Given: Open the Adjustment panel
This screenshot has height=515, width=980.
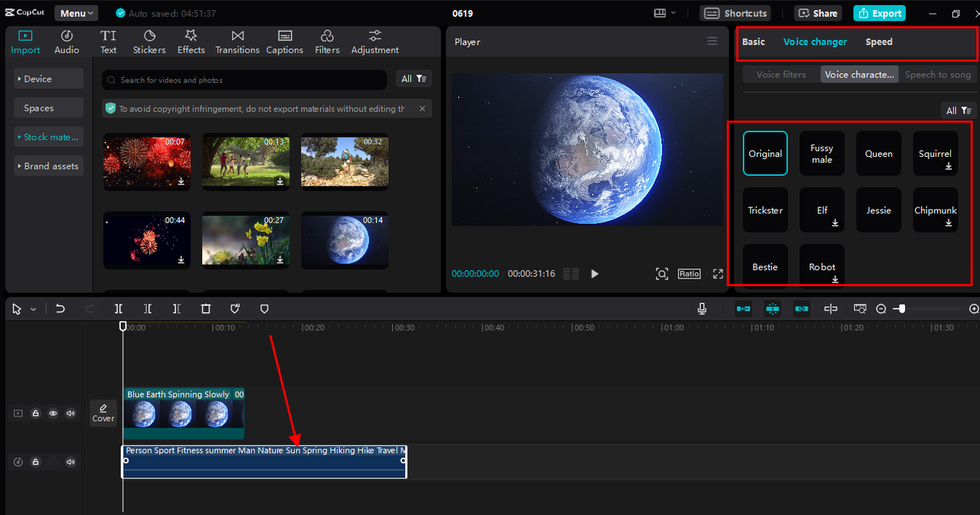Looking at the screenshot, I should [x=375, y=42].
